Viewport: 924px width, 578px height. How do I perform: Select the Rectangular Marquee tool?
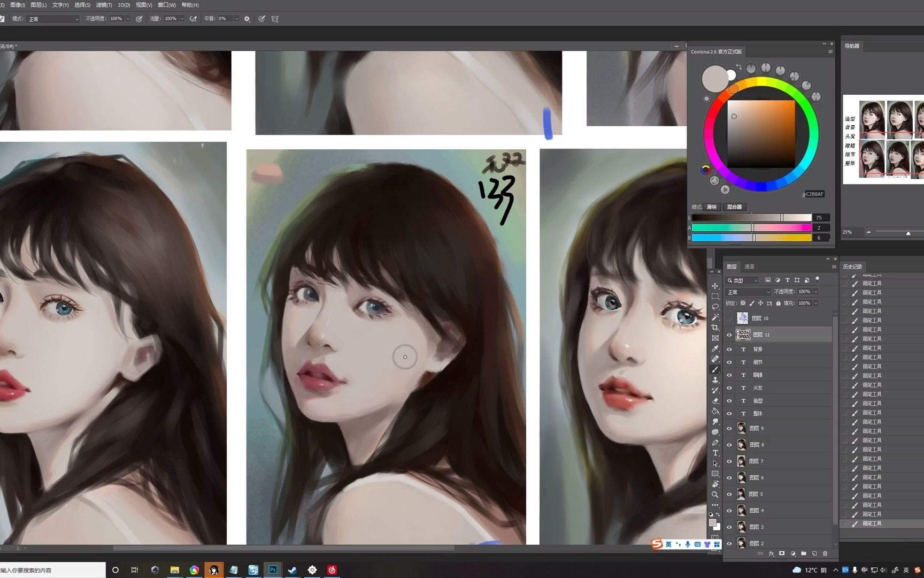click(715, 296)
